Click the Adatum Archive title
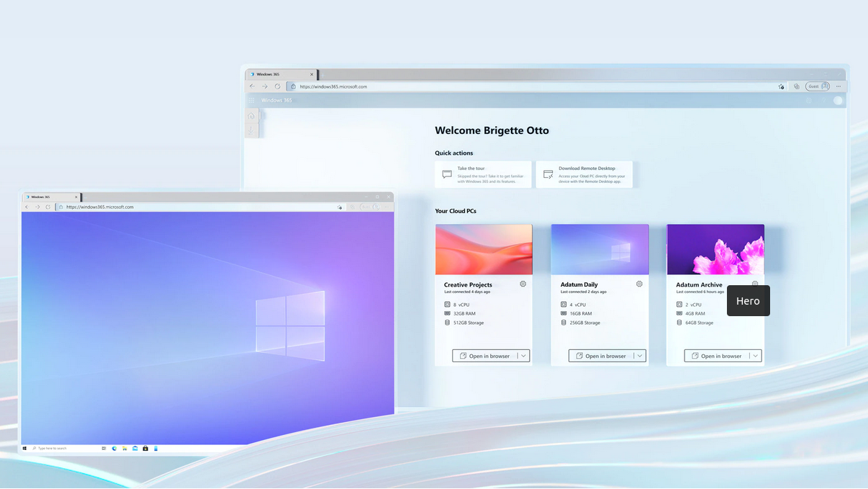The height and width of the screenshot is (489, 868). (699, 285)
